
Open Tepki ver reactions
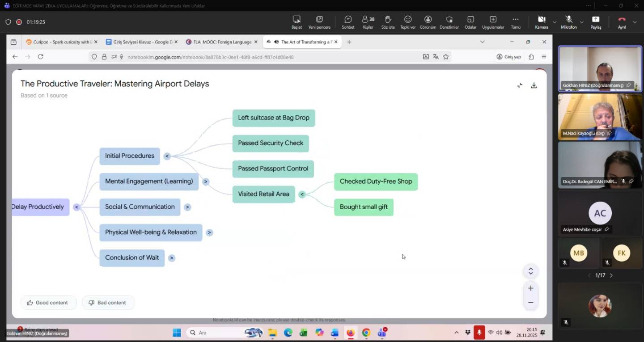tap(408, 21)
